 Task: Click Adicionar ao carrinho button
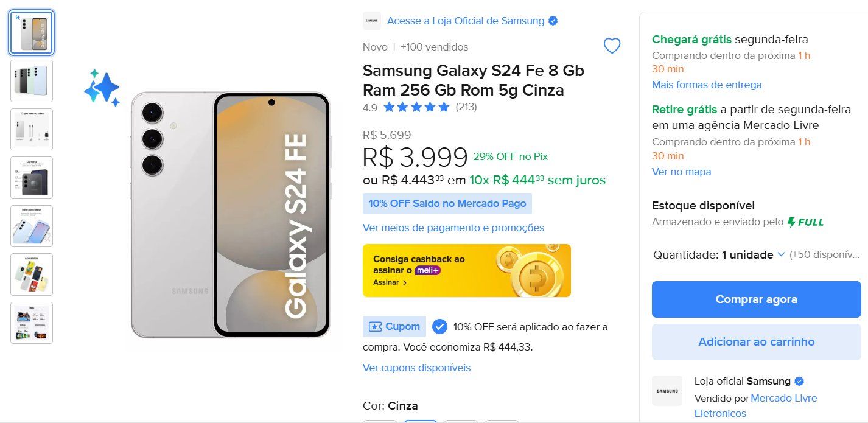coord(757,342)
